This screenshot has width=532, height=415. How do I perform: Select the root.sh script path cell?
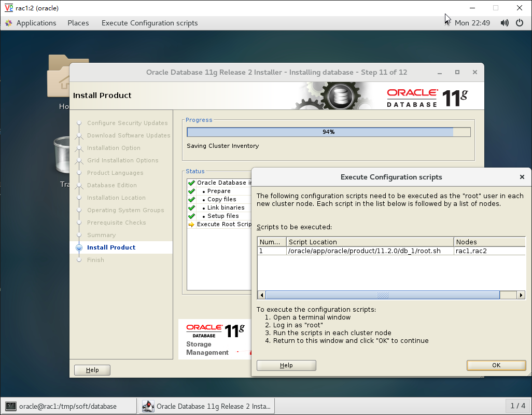(370, 251)
